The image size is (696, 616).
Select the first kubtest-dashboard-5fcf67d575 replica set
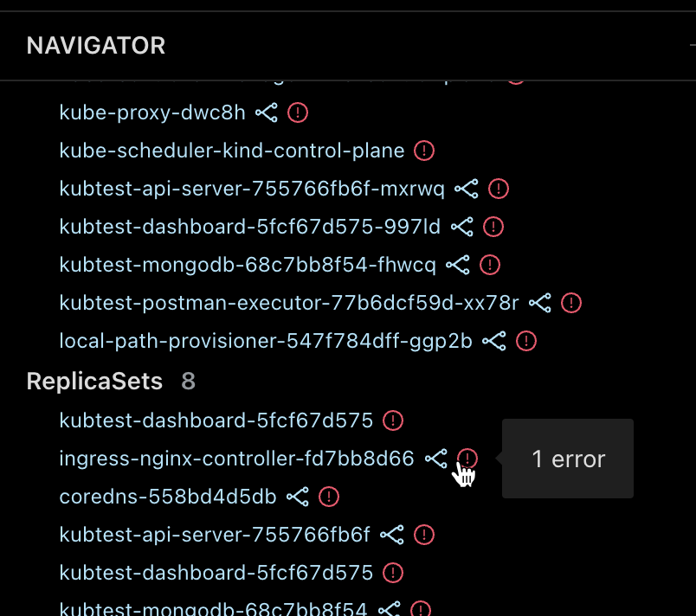click(216, 420)
